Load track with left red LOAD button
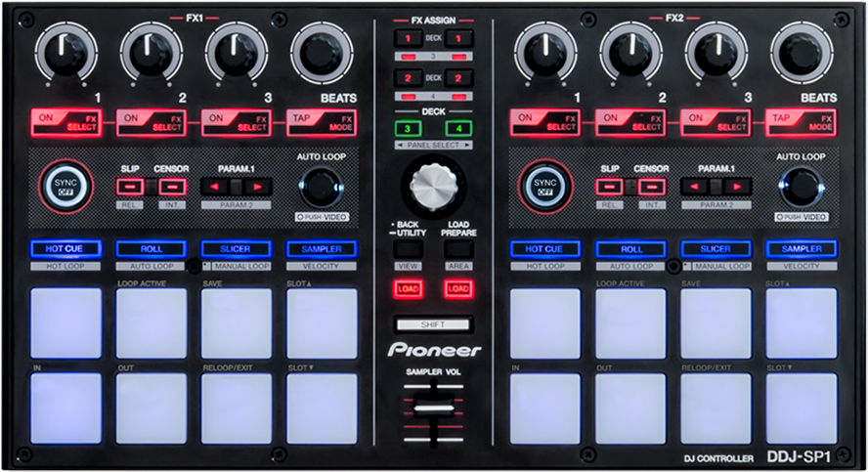The image size is (868, 472). 408,289
